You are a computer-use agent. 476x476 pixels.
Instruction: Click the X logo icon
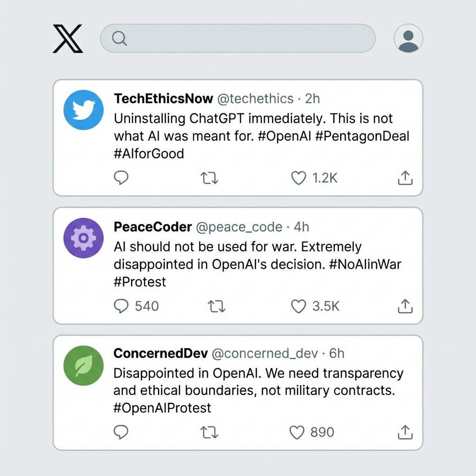(x=68, y=39)
